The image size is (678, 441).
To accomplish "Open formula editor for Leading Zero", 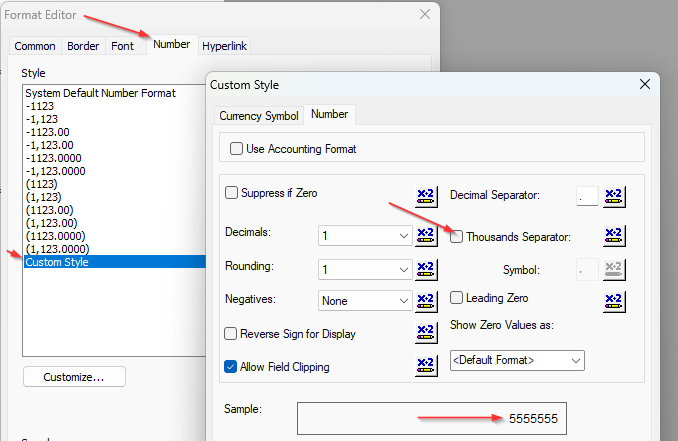I will 614,301.
